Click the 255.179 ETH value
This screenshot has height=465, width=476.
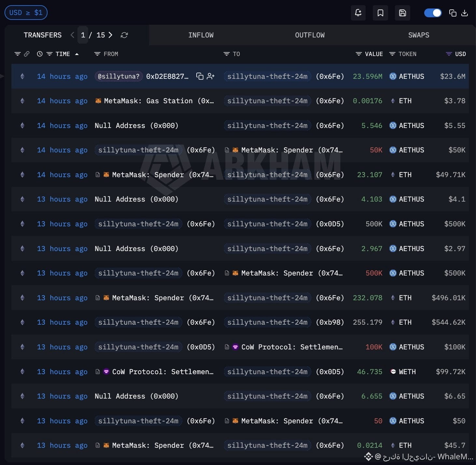coord(368,322)
